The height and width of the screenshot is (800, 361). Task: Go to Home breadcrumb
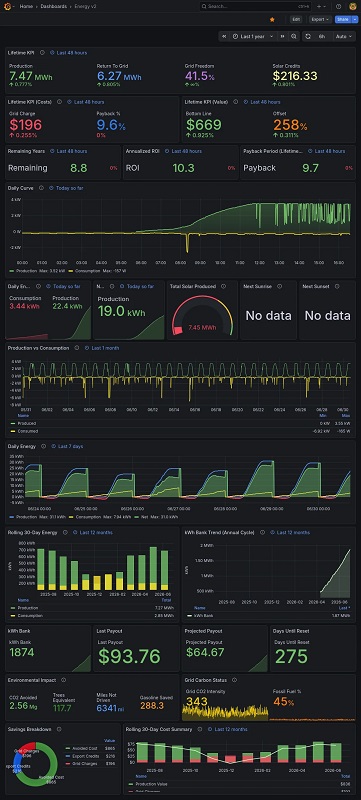click(26, 6)
